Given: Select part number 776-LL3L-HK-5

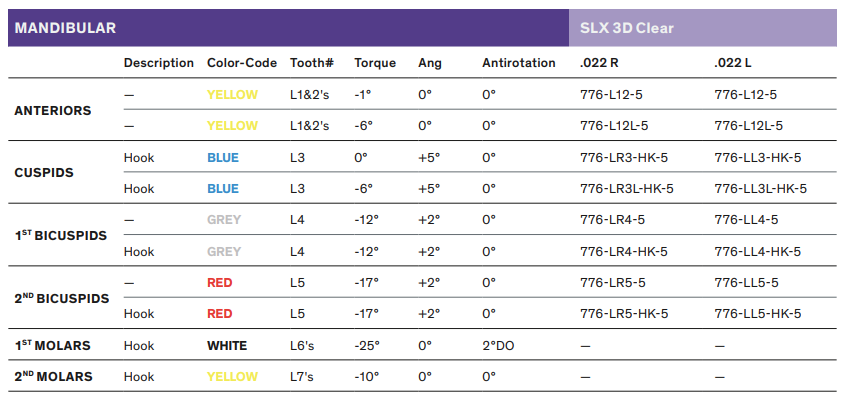Looking at the screenshot, I should coord(760,189).
